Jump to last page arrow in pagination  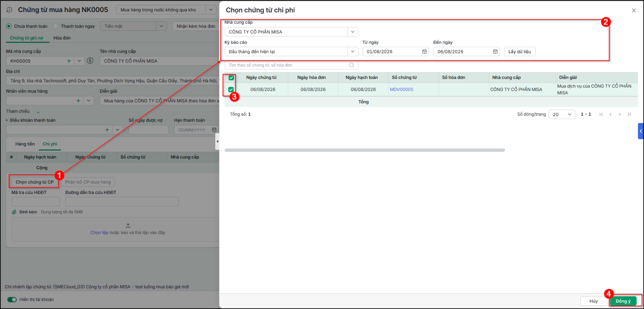[629, 114]
